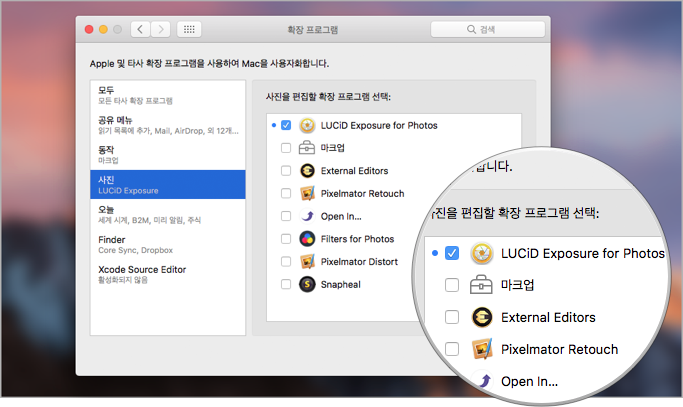Minimize the 확장 프로그램 window
683x407 pixels.
click(103, 29)
